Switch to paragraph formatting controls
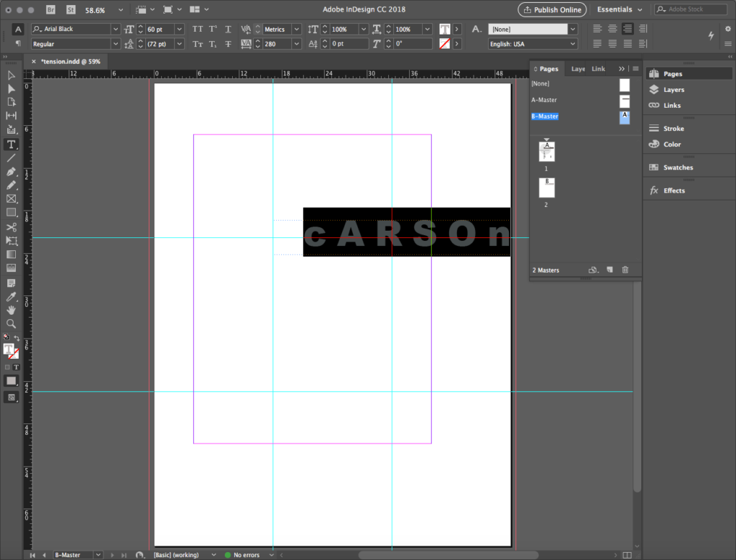736x560 pixels. 18,44
